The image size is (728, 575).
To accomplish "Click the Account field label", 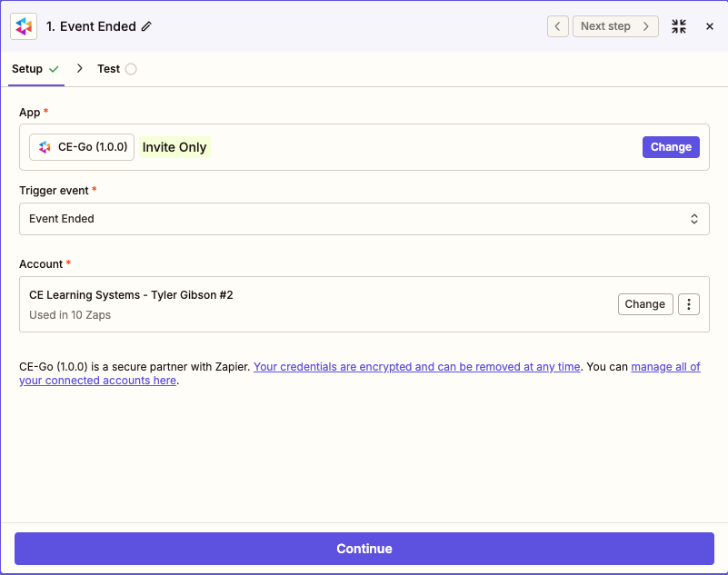I will (x=41, y=264).
